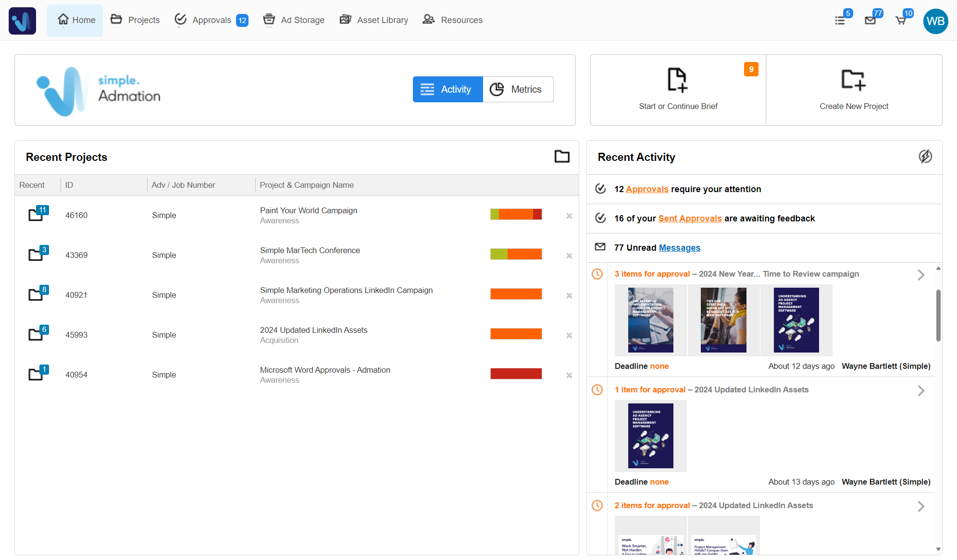Click the Sent Approvals link
This screenshot has width=957, height=560.
(690, 219)
